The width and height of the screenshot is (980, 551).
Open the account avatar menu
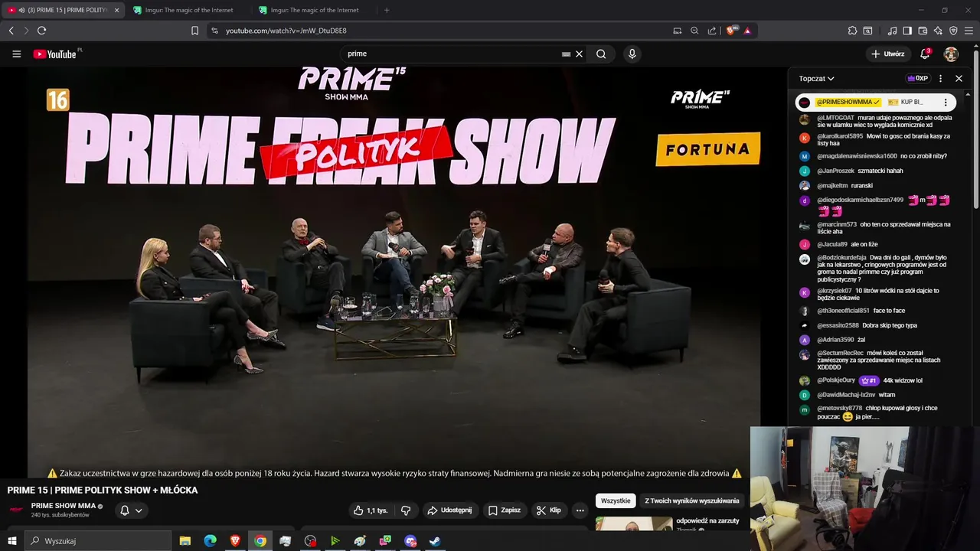951,54
